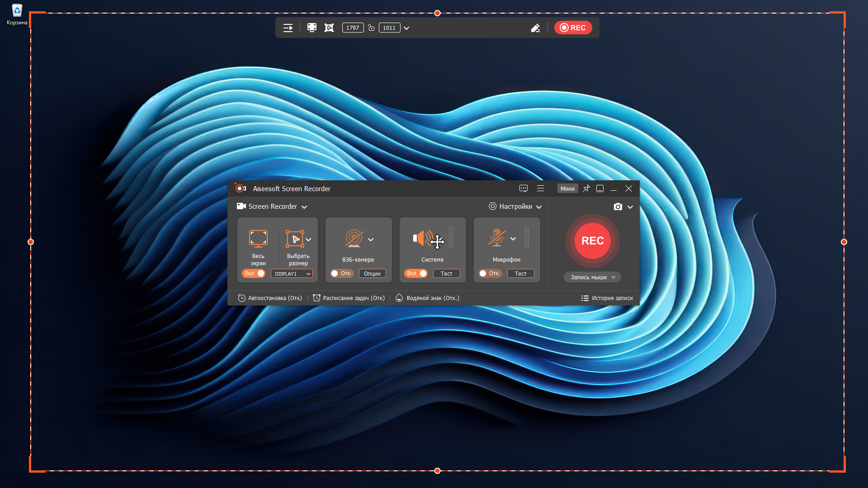Click the system sound volume level bar
The width and height of the screenshot is (868, 488).
pyautogui.click(x=451, y=238)
